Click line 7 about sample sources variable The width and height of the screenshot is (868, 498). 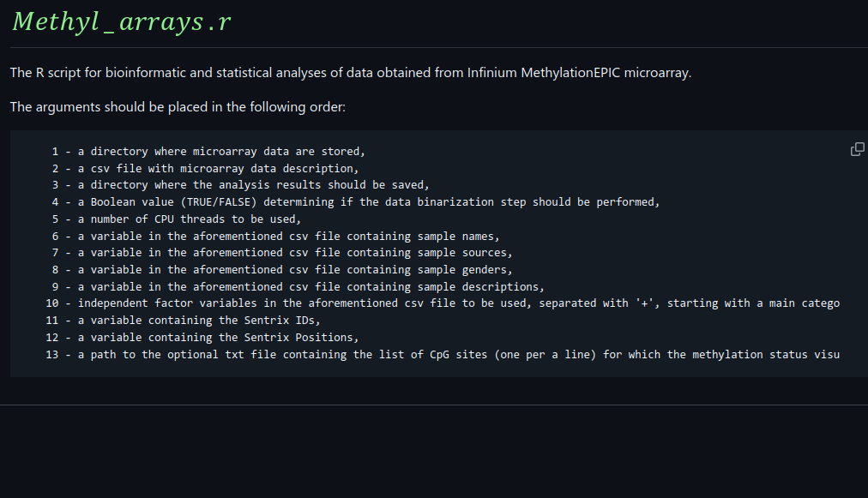[x=281, y=253]
